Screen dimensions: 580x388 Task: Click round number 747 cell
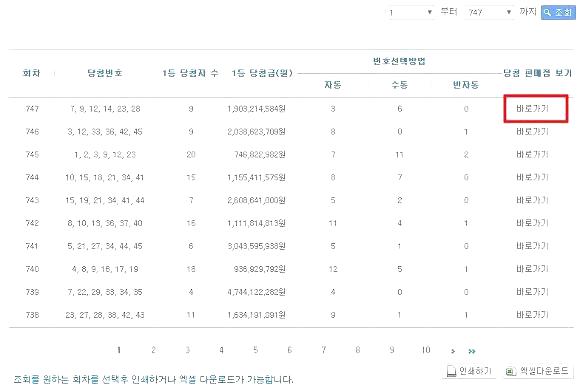pyautogui.click(x=32, y=109)
